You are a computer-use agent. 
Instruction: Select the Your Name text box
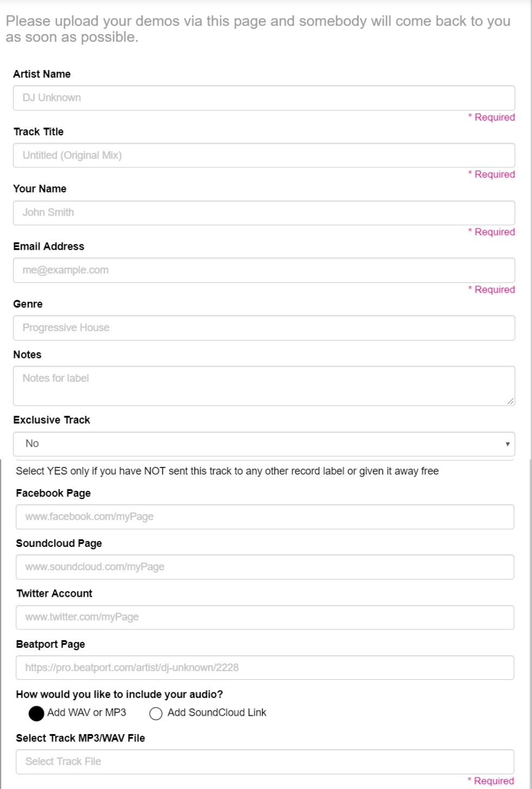pyautogui.click(x=264, y=213)
